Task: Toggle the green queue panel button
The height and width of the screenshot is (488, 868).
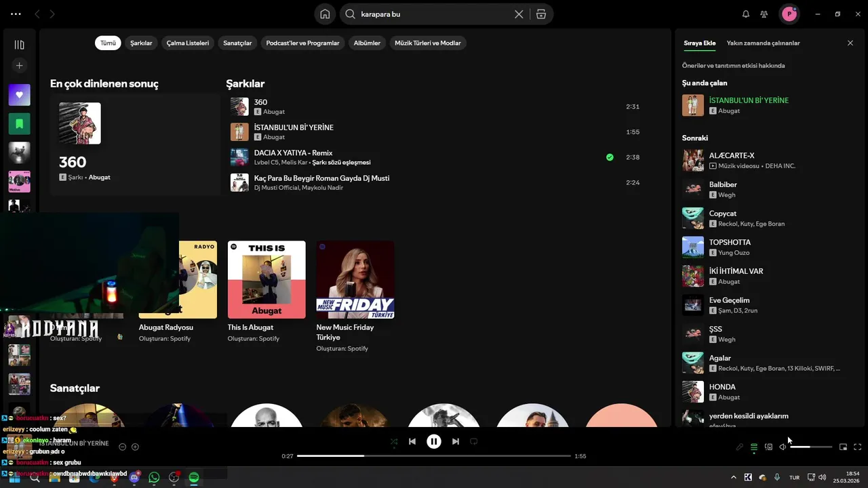Action: click(754, 447)
